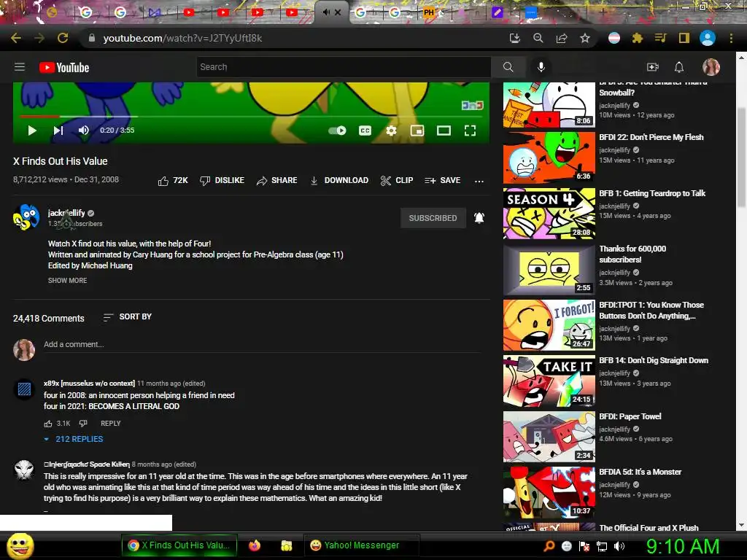The image size is (747, 560).
Task: Skip to next video with Next button
Action: tap(58, 131)
